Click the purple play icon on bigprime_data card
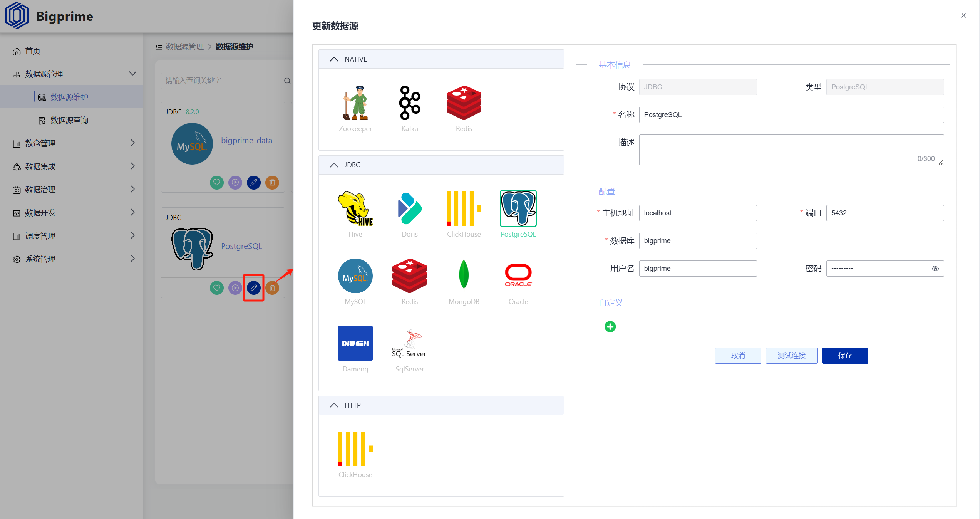Screen dimensions: 980x519 coord(235,182)
